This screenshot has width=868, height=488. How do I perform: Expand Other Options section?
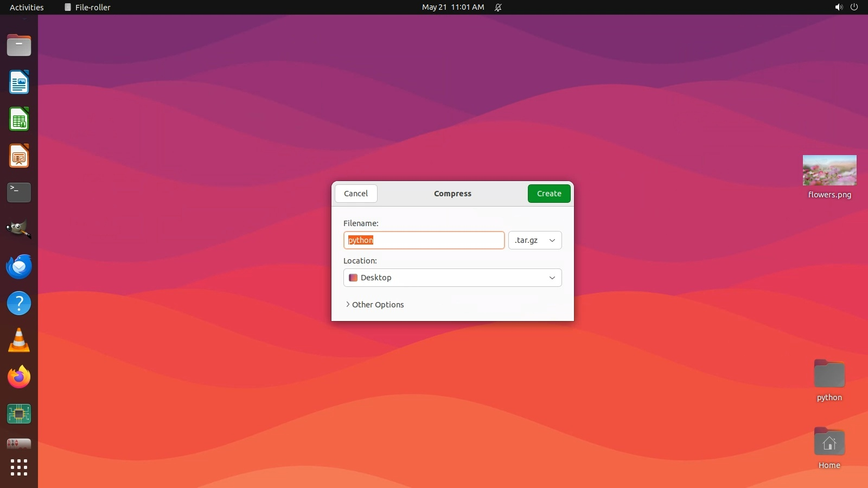coord(375,305)
